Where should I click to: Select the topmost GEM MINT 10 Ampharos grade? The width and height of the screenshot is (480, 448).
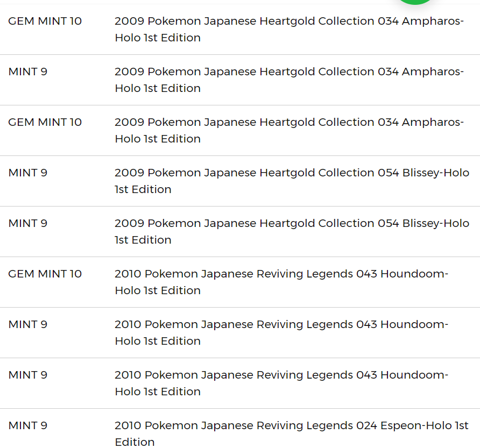coord(45,21)
